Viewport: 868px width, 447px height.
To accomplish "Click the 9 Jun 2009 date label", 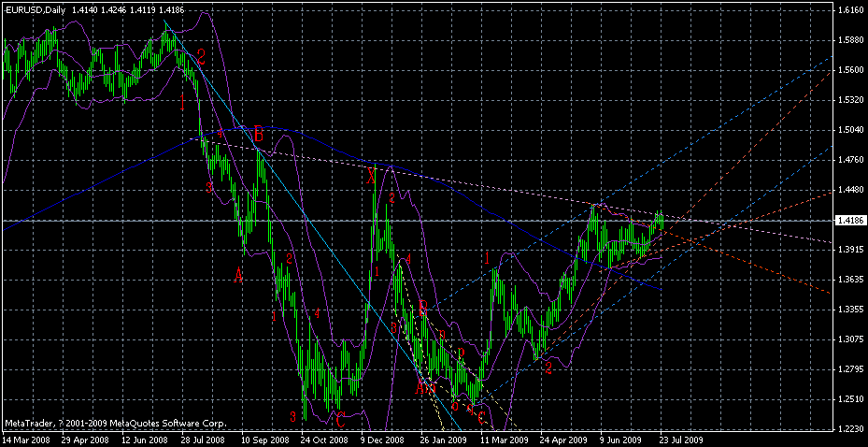I will pos(623,440).
